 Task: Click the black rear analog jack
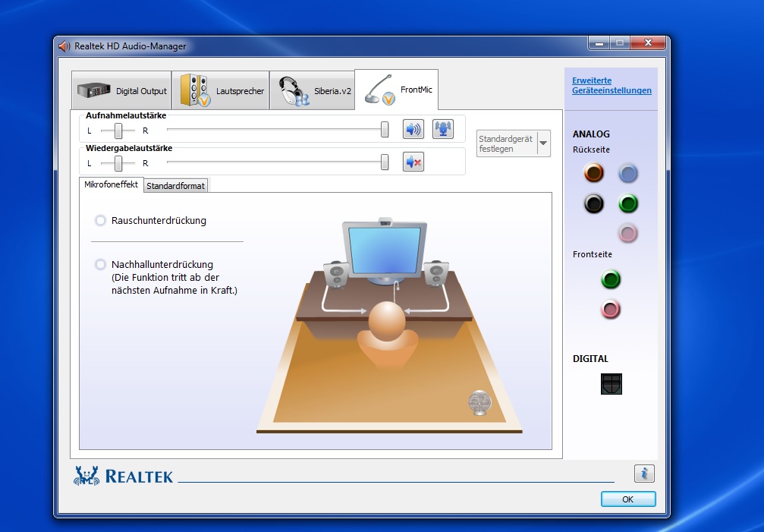click(x=593, y=203)
